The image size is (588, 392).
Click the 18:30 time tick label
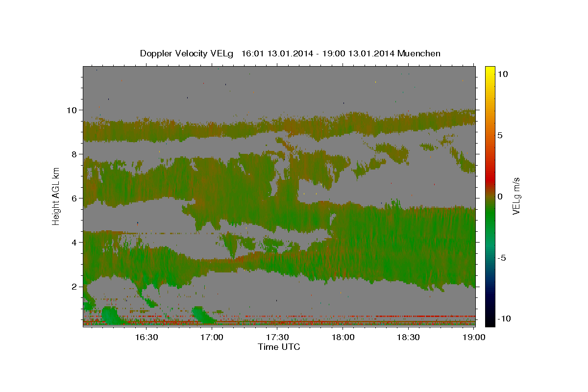[409, 337]
